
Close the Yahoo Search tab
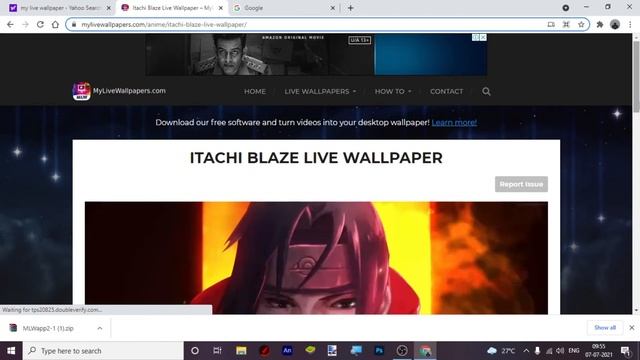pos(109,8)
